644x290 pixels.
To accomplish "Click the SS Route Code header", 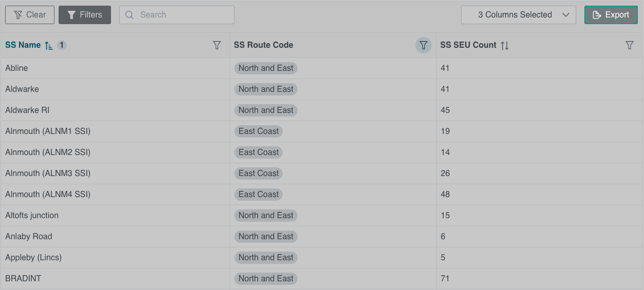I will pos(264,45).
